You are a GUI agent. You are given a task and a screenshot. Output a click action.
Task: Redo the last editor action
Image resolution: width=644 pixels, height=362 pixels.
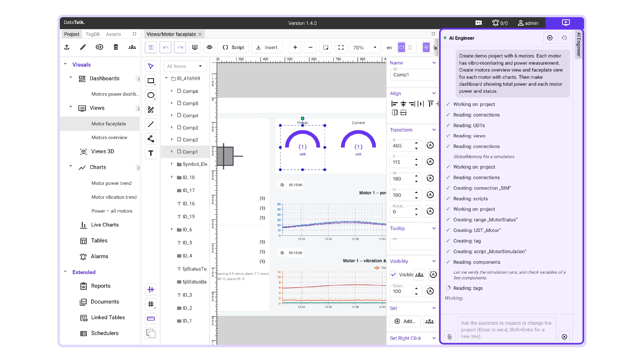coord(180,47)
